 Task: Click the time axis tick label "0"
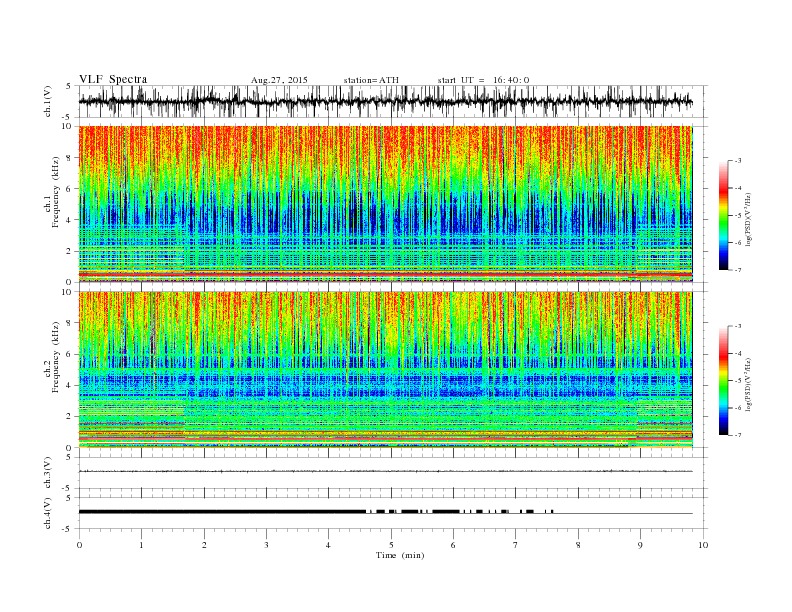pyautogui.click(x=79, y=545)
